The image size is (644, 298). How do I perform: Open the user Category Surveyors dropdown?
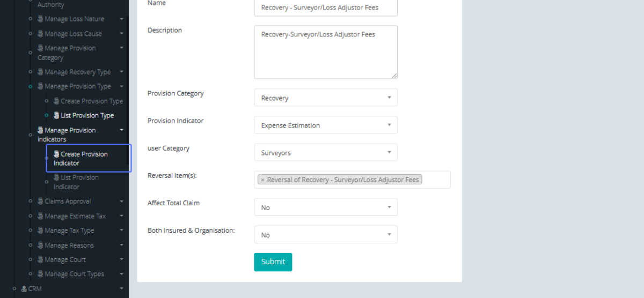click(325, 153)
